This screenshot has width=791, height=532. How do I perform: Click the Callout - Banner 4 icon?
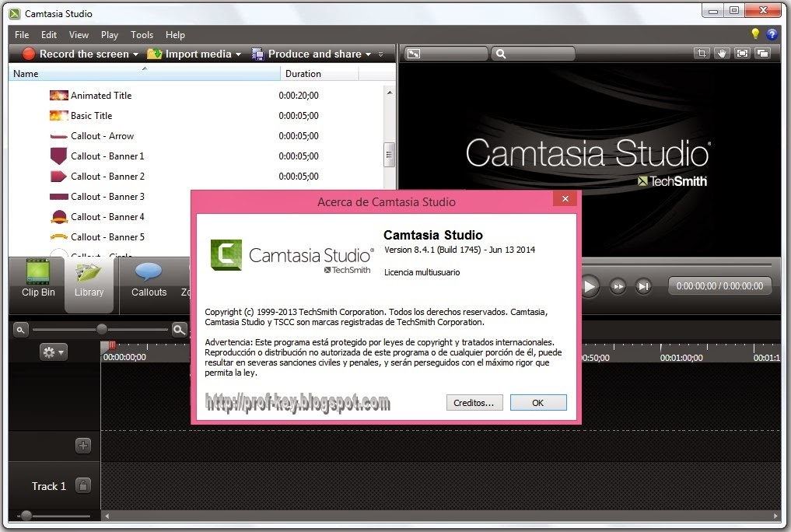(59, 217)
